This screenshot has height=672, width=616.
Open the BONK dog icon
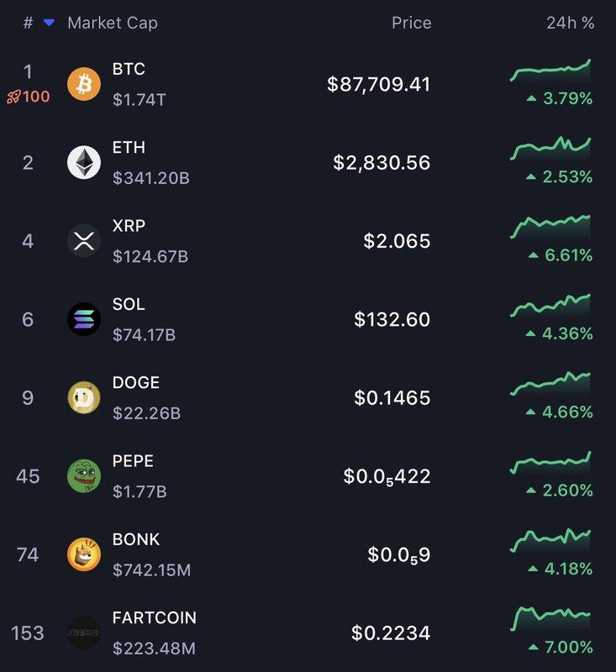[x=84, y=554]
